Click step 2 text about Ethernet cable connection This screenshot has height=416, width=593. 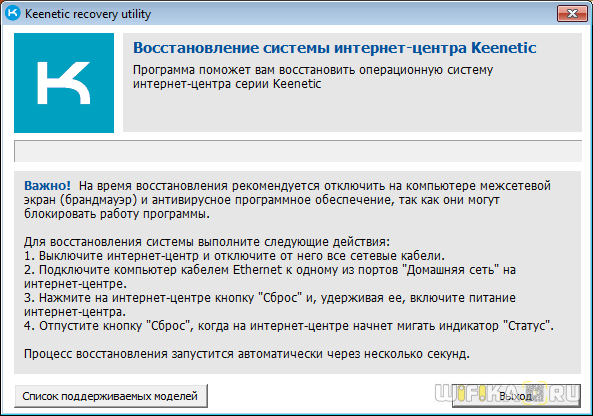pos(270,276)
